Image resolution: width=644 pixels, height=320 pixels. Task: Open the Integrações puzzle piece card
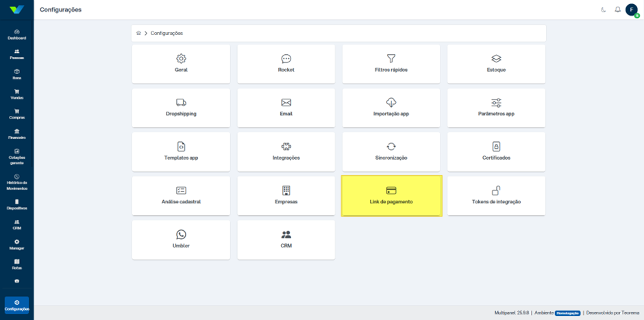coord(286,151)
